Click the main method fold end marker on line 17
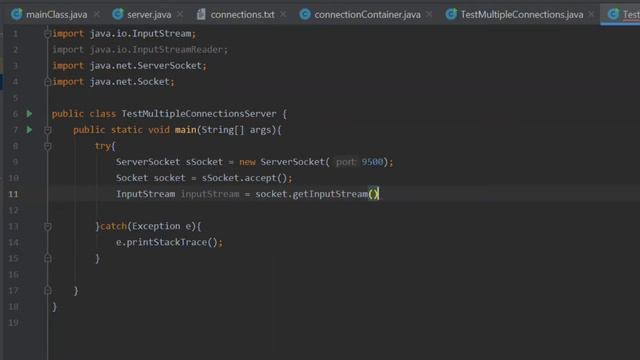640x360 pixels. pyautogui.click(x=47, y=291)
